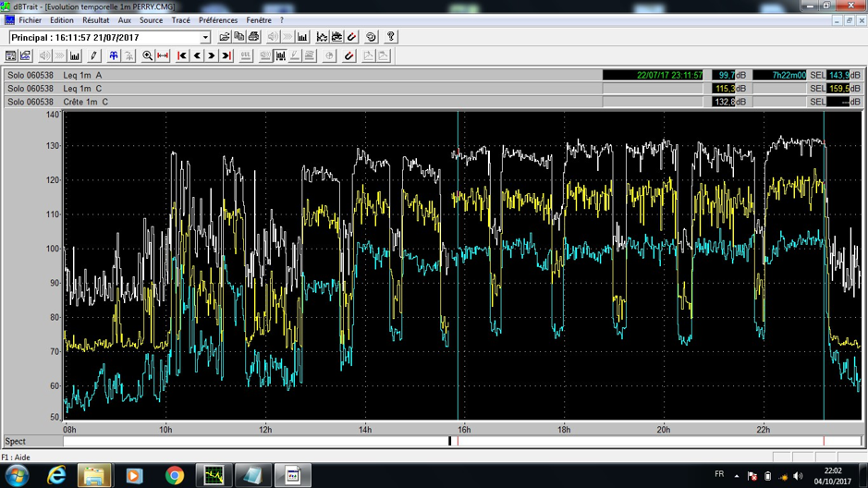Launch Internet Explorer from the taskbar
This screenshot has height=488, width=868.
pyautogui.click(x=56, y=475)
